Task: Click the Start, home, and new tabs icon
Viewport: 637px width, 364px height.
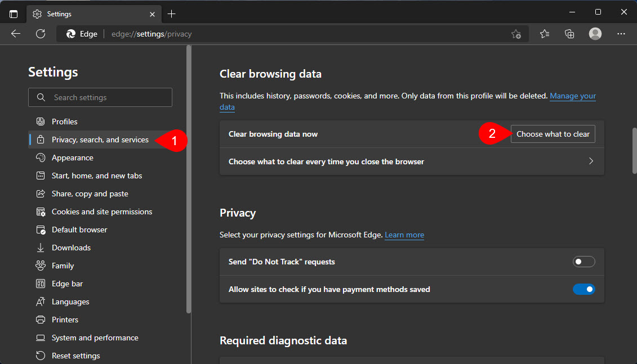Action: coord(41,176)
